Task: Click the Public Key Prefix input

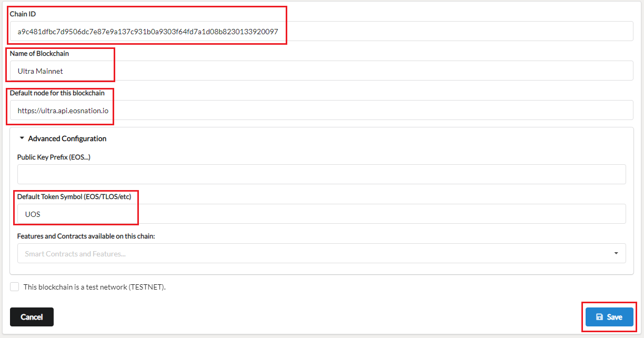Action: 321,174
